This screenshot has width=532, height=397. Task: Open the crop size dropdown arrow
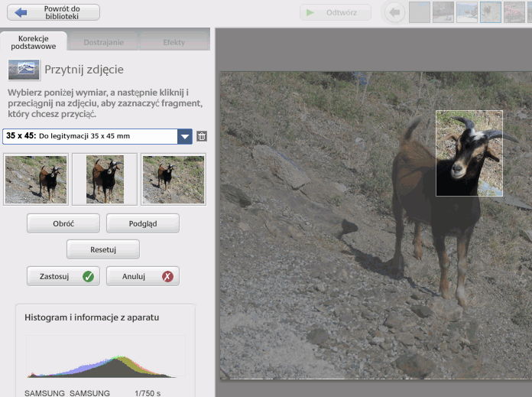[x=184, y=136]
